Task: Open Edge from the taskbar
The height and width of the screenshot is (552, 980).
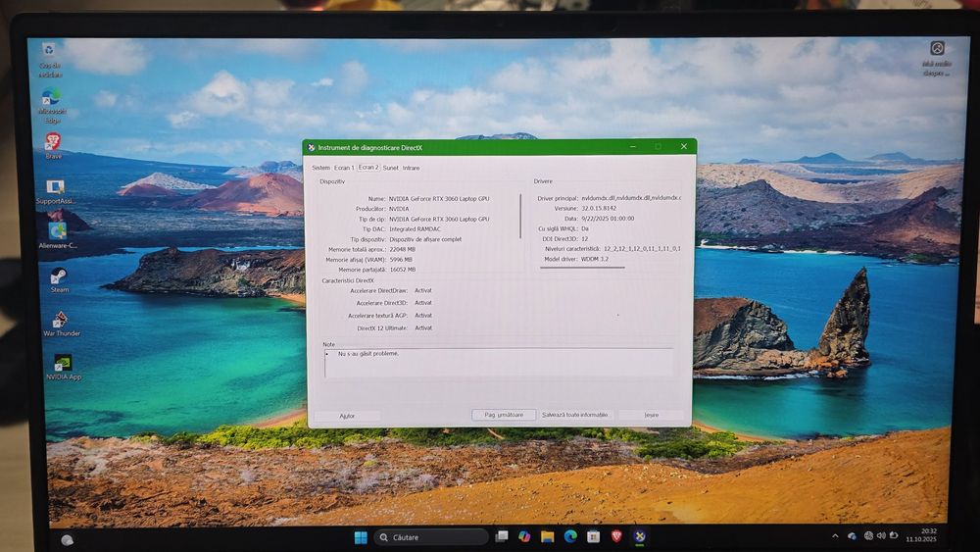Action: coord(570,536)
